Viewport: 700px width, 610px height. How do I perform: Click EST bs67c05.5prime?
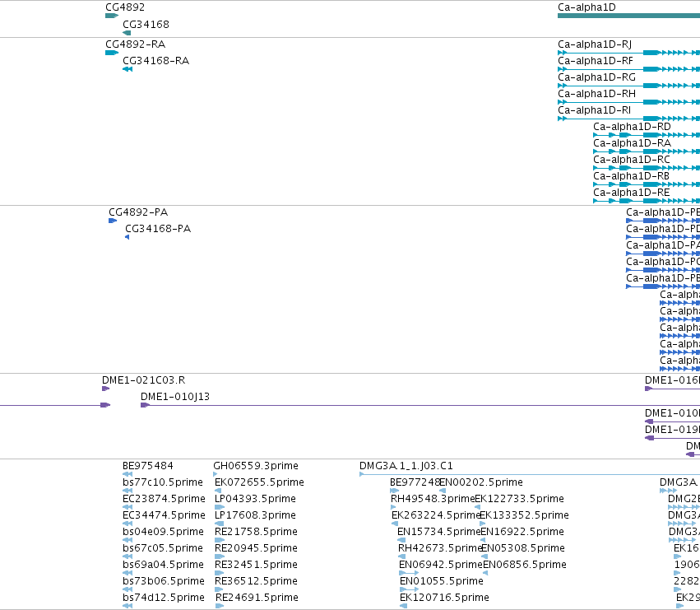pos(163,549)
